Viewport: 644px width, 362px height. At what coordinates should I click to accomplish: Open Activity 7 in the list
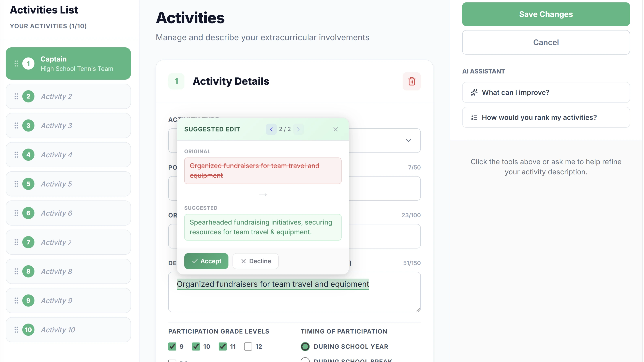click(x=68, y=242)
